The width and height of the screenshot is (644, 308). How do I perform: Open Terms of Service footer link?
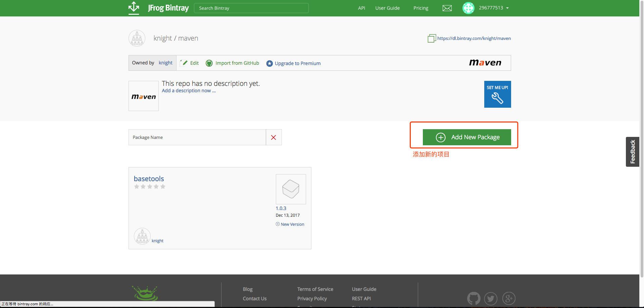pyautogui.click(x=315, y=289)
